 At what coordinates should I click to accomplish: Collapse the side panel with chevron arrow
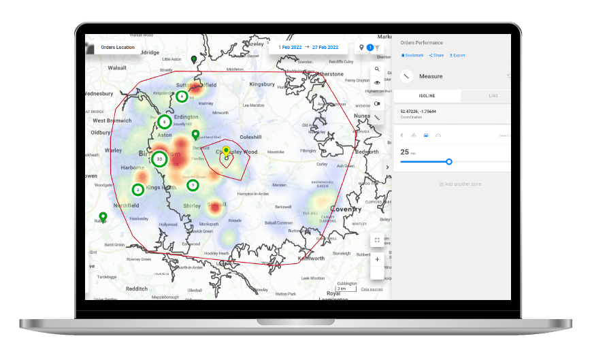tap(387, 167)
